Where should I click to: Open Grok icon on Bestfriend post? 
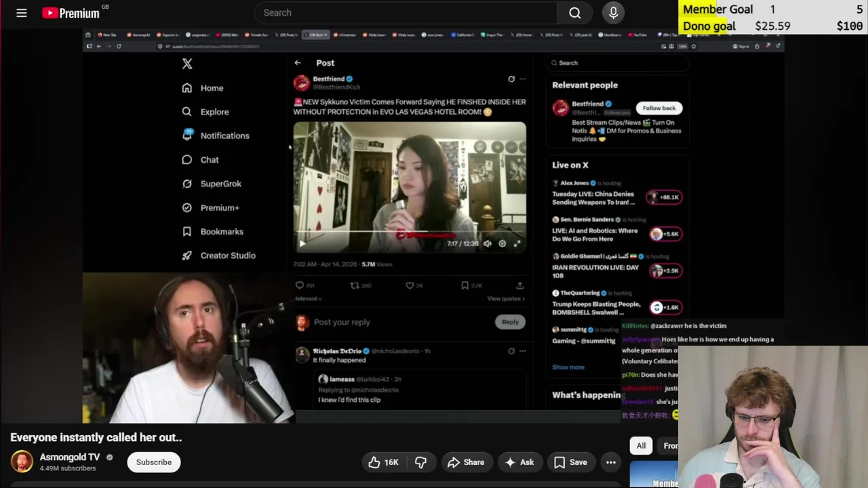point(511,79)
